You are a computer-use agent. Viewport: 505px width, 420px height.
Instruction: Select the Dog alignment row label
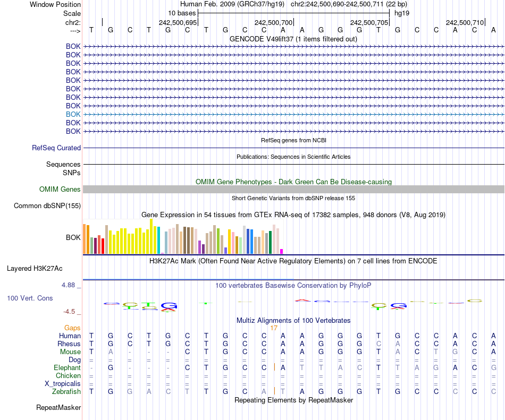point(74,360)
